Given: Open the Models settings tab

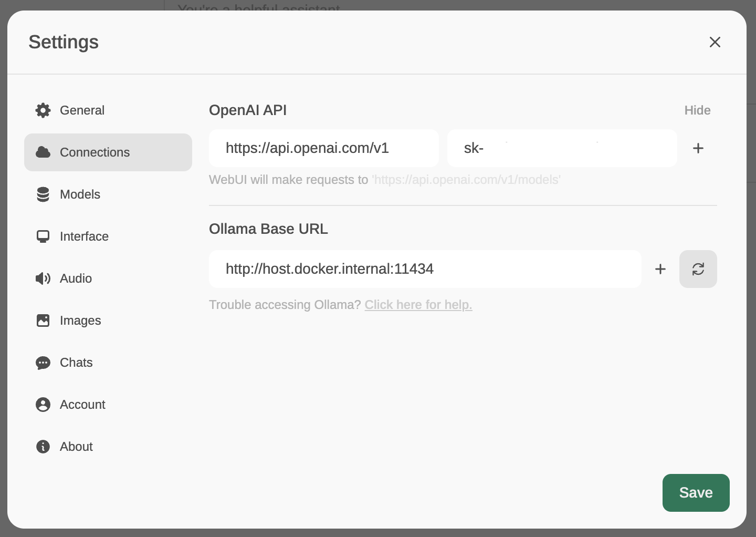Looking at the screenshot, I should pyautogui.click(x=80, y=194).
